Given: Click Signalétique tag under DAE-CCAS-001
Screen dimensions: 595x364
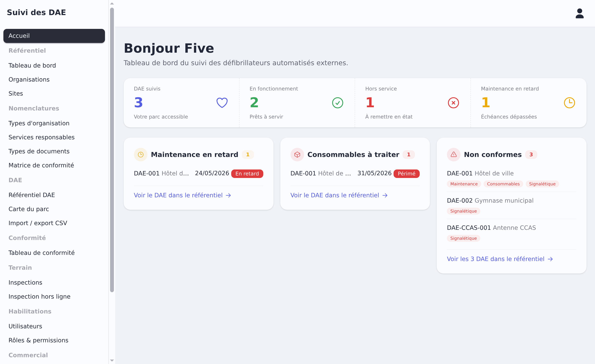Looking at the screenshot, I should coord(463,238).
